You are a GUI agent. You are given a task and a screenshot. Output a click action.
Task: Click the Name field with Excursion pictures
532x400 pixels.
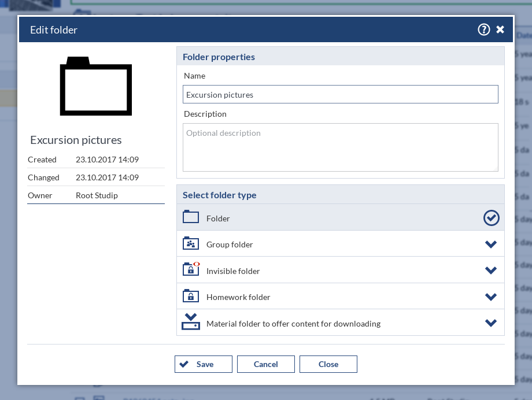pyautogui.click(x=340, y=95)
